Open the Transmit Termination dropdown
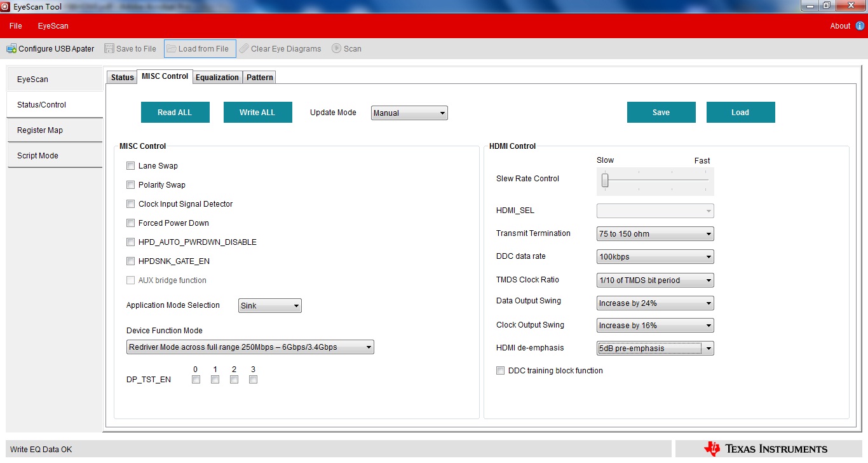This screenshot has width=868, height=463. click(x=655, y=234)
